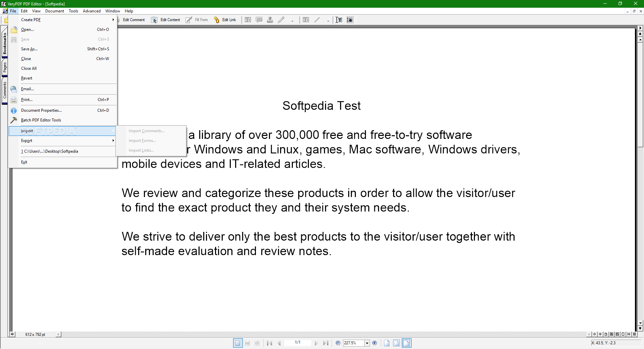Open the Advanced menu
The height and width of the screenshot is (349, 644).
92,11
